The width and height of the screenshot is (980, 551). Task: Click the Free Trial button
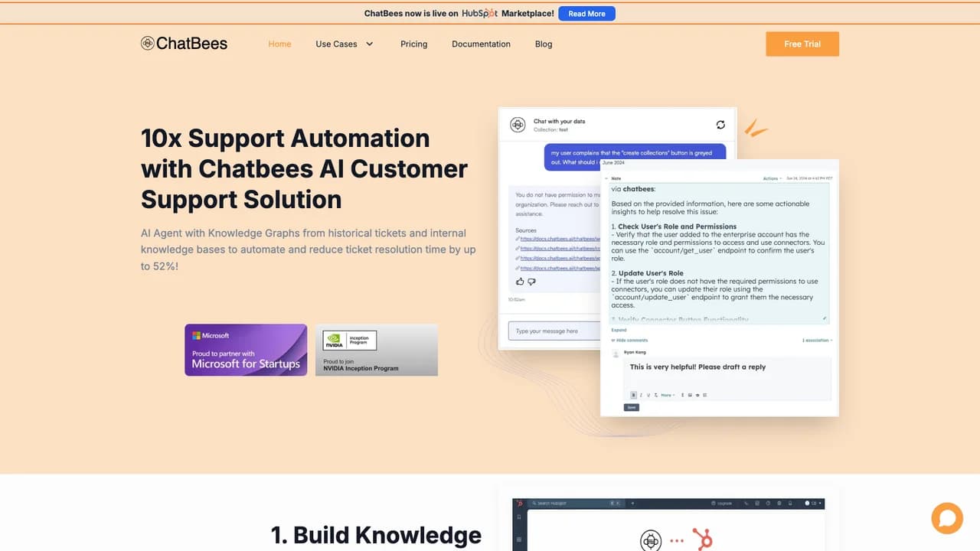[802, 44]
